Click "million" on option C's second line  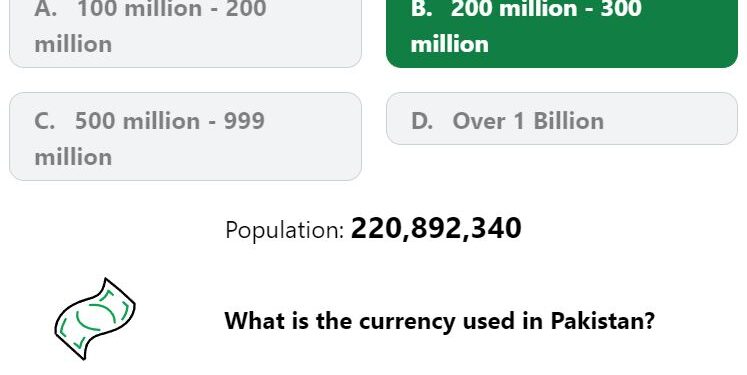coord(73,157)
